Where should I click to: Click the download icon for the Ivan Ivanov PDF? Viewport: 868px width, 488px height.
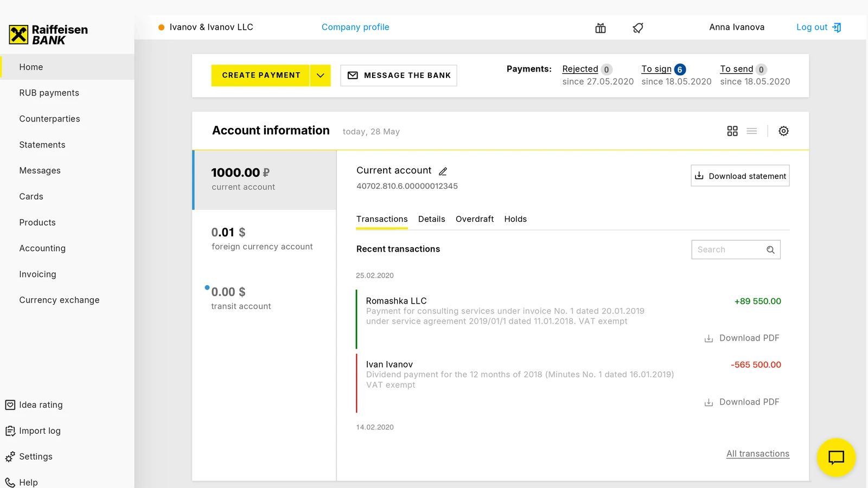(x=709, y=402)
